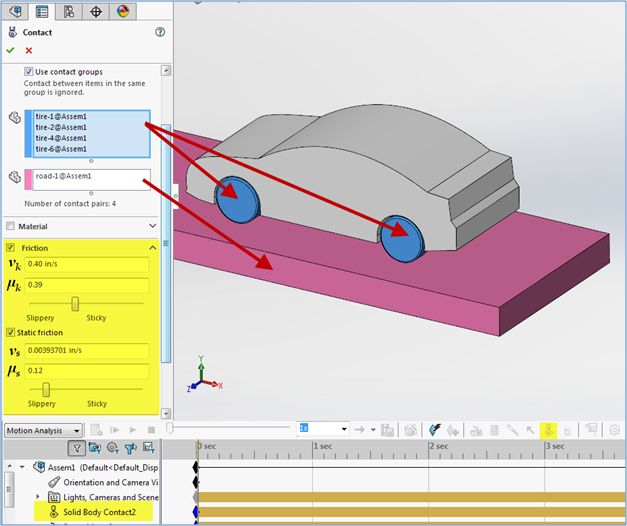Select tire-4@Assem1 in the group list

[x=61, y=138]
